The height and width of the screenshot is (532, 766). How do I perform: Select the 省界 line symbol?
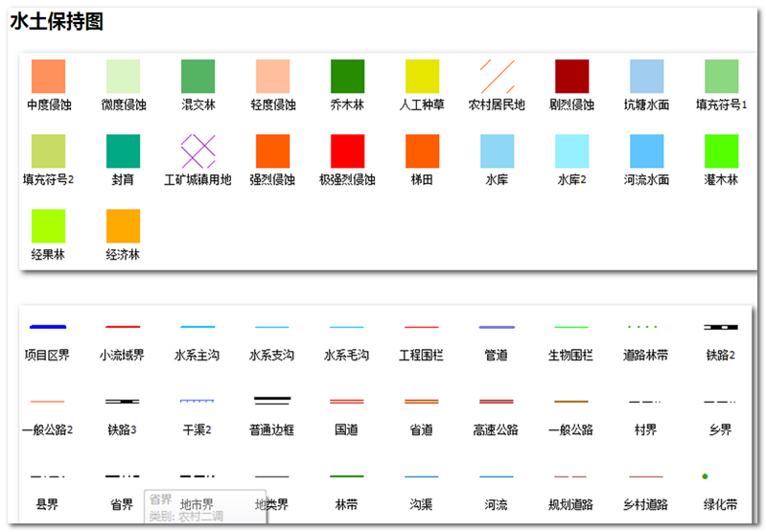click(x=122, y=475)
